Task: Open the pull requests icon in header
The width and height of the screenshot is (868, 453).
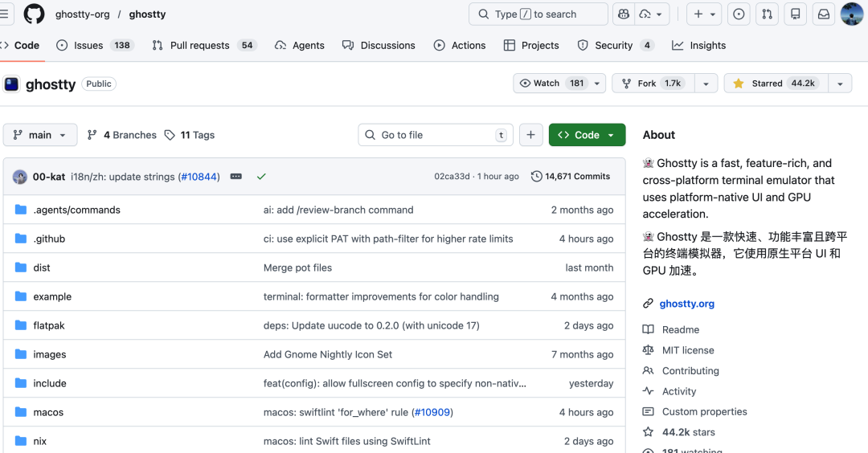Action: (768, 14)
